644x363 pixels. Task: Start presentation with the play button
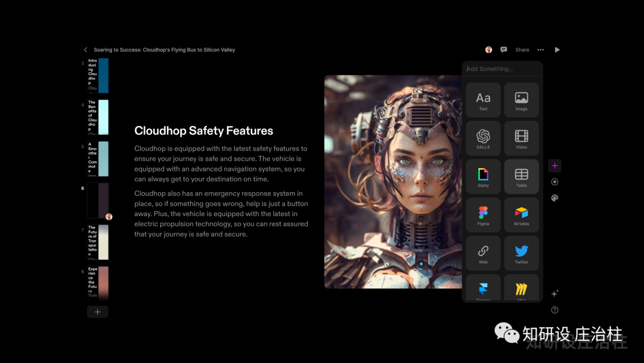point(557,50)
